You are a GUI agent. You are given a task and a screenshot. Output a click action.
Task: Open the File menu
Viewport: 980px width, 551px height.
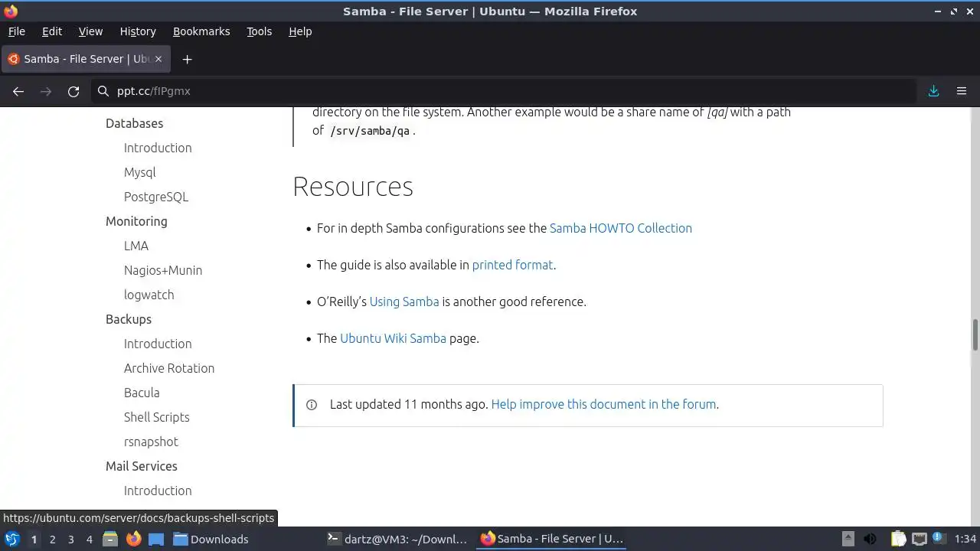click(16, 31)
